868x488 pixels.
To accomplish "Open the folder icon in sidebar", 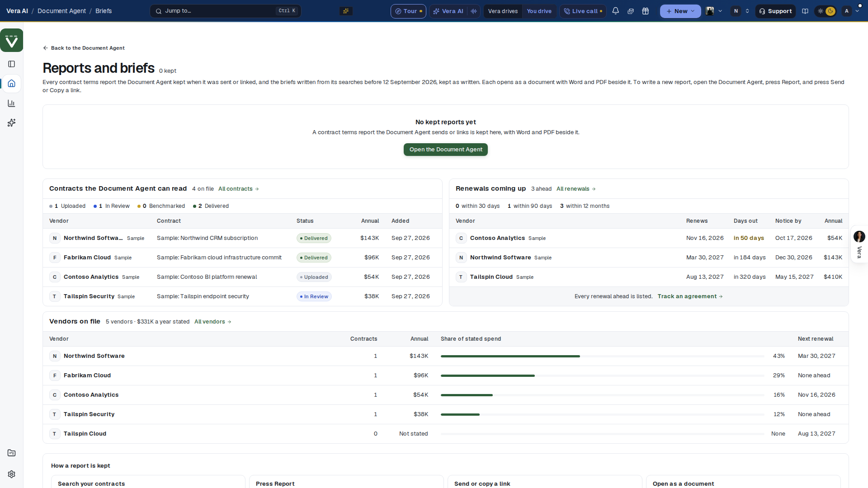I will tap(12, 453).
